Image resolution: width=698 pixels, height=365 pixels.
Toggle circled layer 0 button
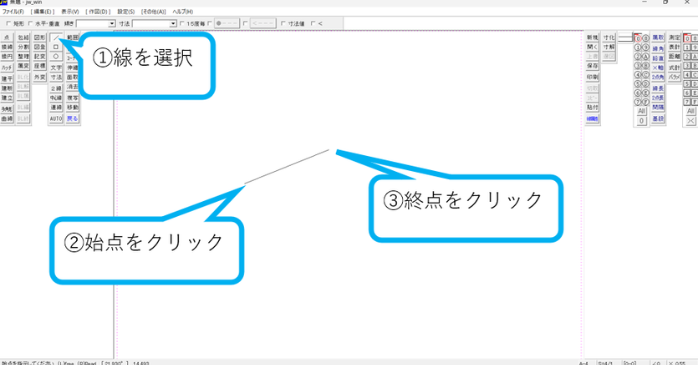point(637,39)
